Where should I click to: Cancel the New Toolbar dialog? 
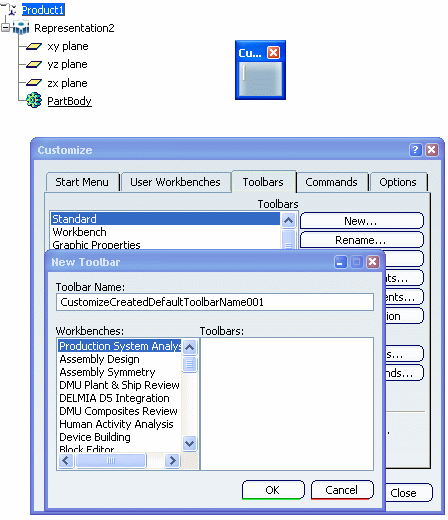342,490
